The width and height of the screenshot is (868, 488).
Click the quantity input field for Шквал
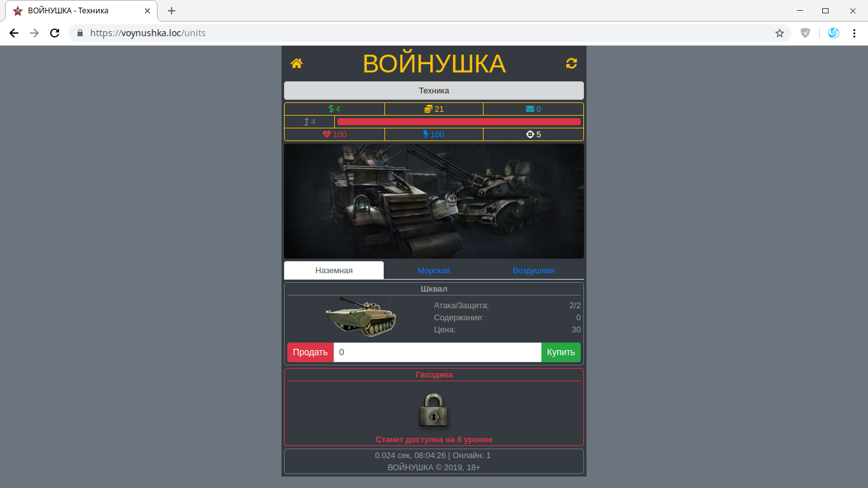tap(437, 353)
